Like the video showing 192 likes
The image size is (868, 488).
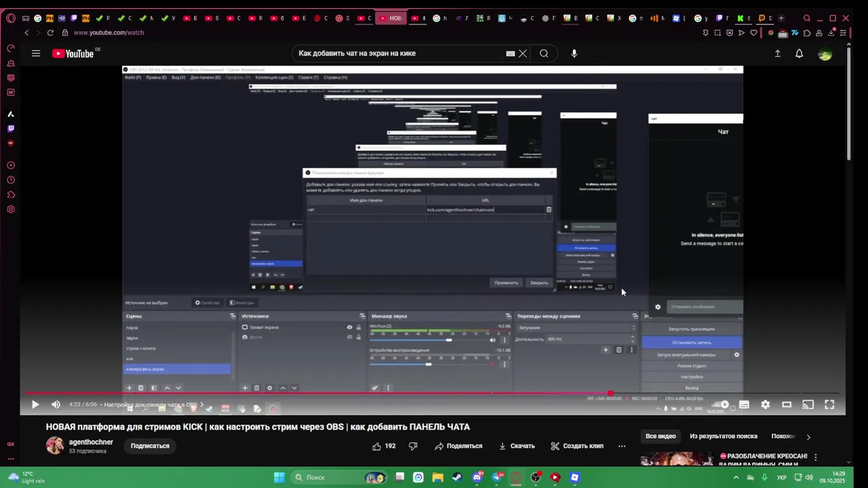tap(384, 446)
